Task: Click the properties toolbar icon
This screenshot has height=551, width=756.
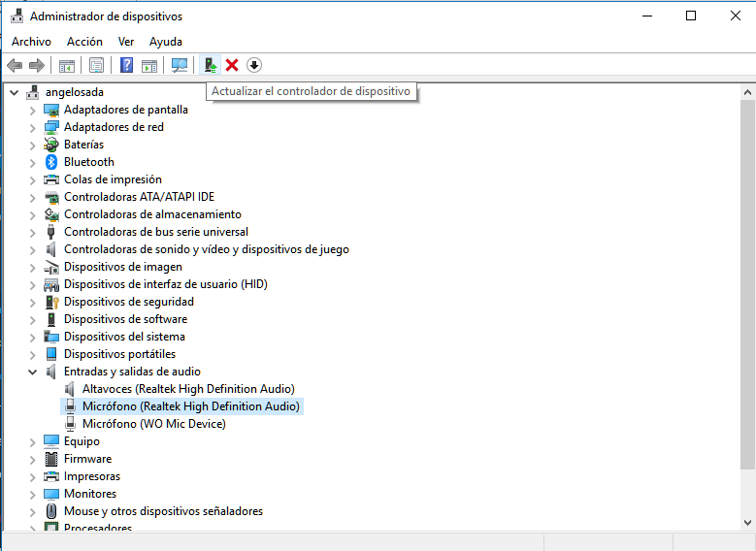Action: pos(96,65)
